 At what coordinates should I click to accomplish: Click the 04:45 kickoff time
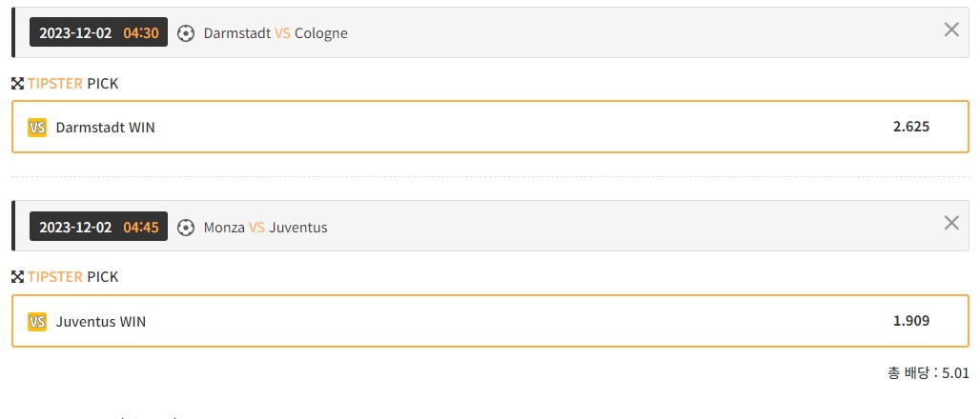141,228
